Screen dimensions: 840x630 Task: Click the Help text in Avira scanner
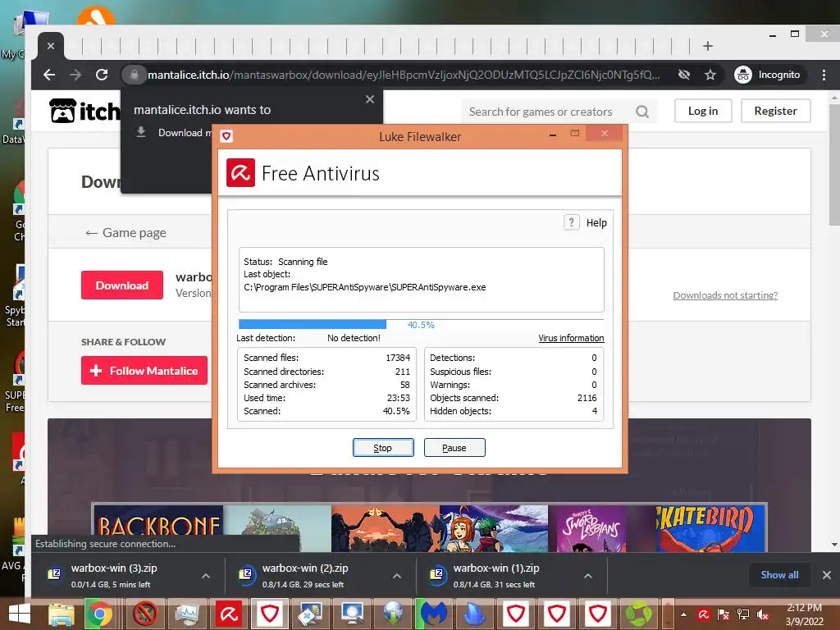click(x=596, y=223)
